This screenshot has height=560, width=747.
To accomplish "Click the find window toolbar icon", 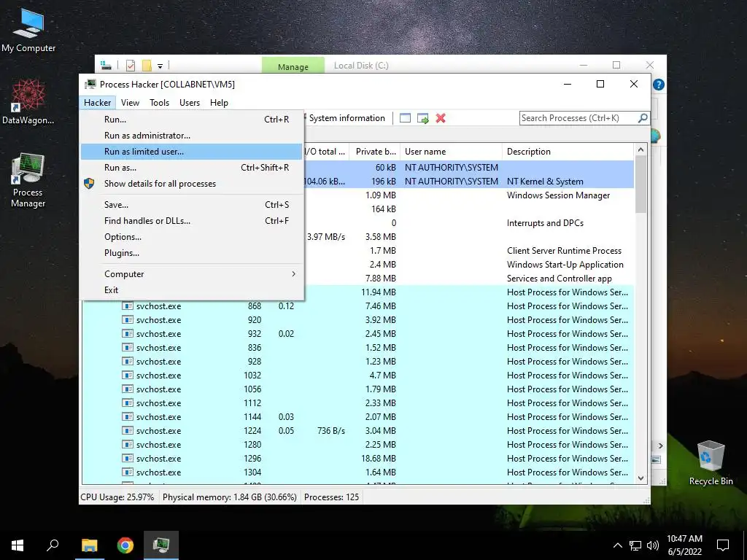I will pos(405,118).
